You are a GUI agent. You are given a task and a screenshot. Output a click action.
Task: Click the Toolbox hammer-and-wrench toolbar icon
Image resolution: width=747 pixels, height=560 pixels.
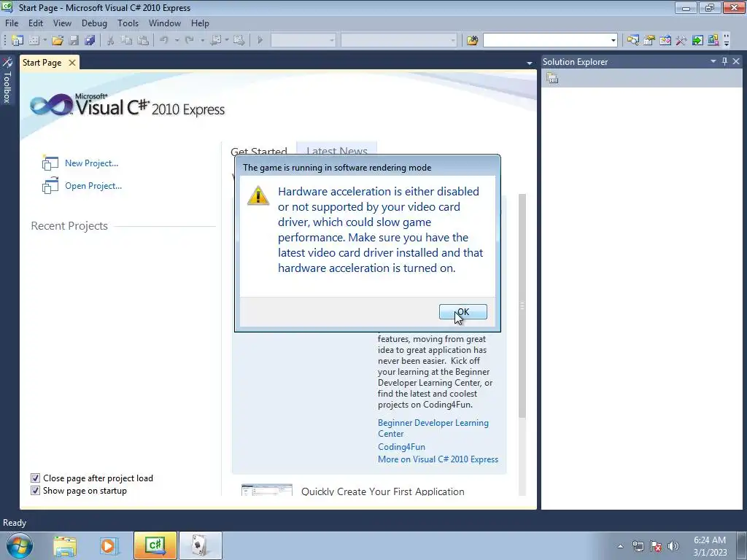pos(681,41)
